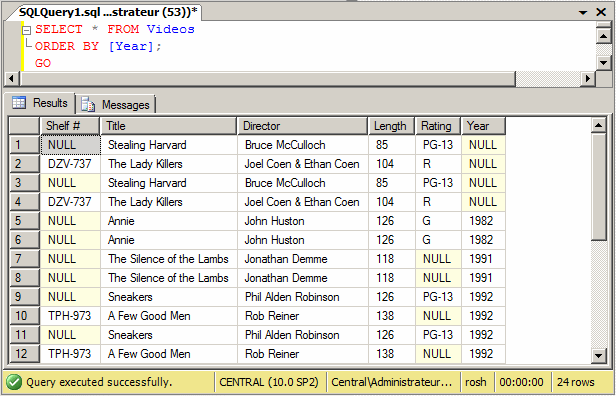The image size is (616, 396).
Task: Close the SQLQuery1.sql document tab
Action: (601, 13)
